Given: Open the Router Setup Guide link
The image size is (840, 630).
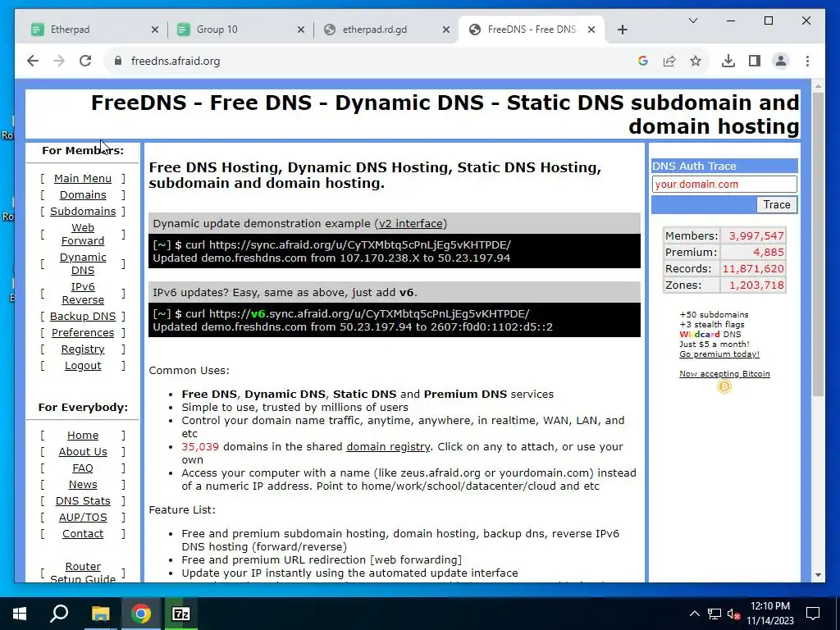Looking at the screenshot, I should pos(83,573).
